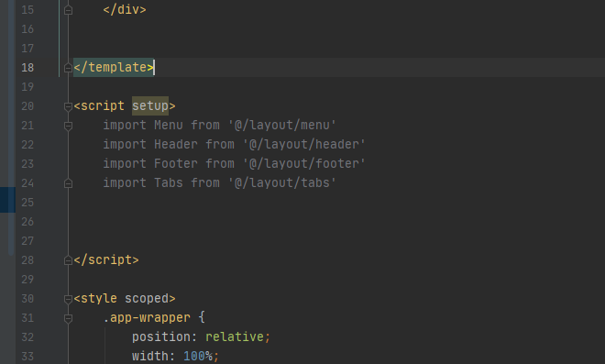
Task: Select line number 18 in the gutter
Action: pyautogui.click(x=27, y=68)
